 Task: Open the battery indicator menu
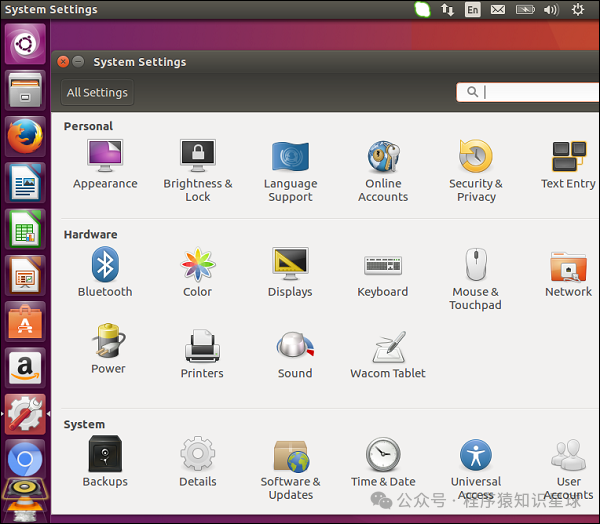point(525,9)
